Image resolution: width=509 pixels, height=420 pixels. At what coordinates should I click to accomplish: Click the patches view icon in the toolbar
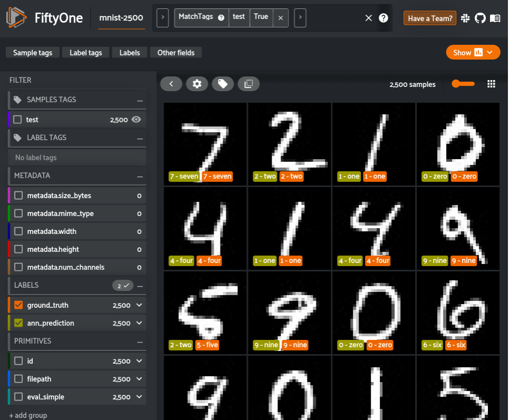[x=248, y=83]
